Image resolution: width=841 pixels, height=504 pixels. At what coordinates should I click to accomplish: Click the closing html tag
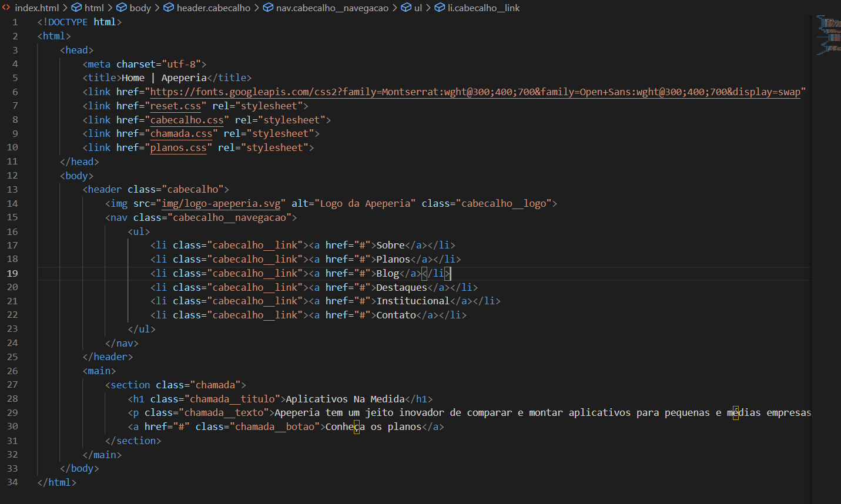pyautogui.click(x=56, y=482)
